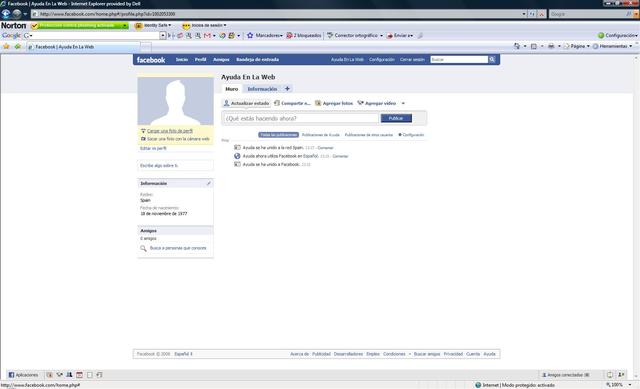Click Comentar on the Español language story

point(340,156)
